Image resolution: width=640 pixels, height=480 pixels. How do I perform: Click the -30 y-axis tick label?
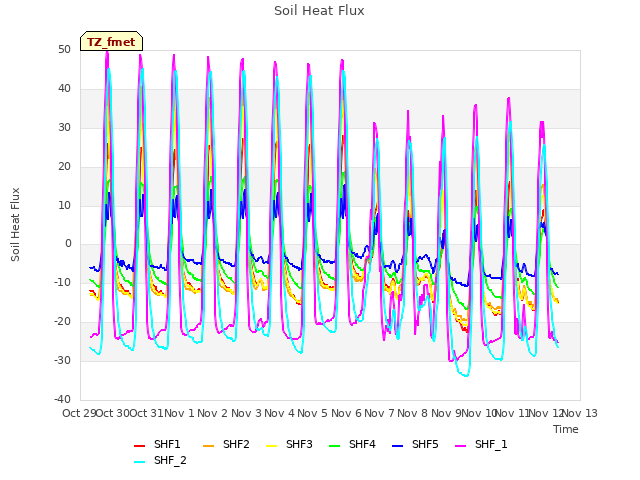point(62,360)
